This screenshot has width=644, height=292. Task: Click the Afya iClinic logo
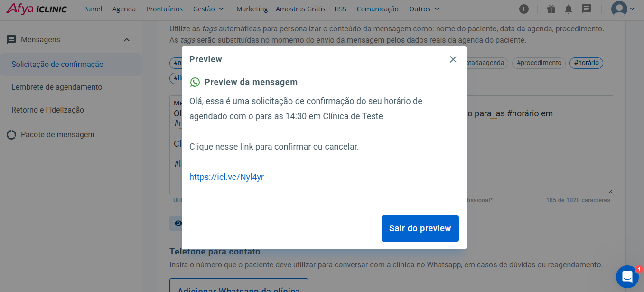pos(37,9)
